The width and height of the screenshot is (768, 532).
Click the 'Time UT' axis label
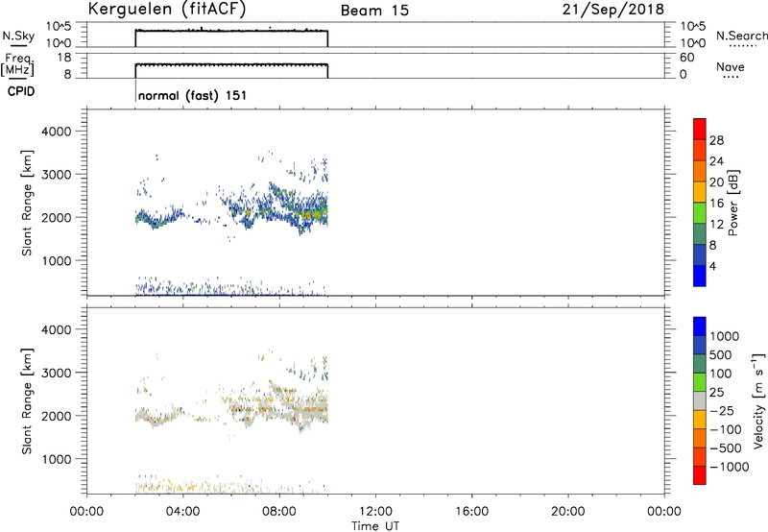(x=375, y=526)
